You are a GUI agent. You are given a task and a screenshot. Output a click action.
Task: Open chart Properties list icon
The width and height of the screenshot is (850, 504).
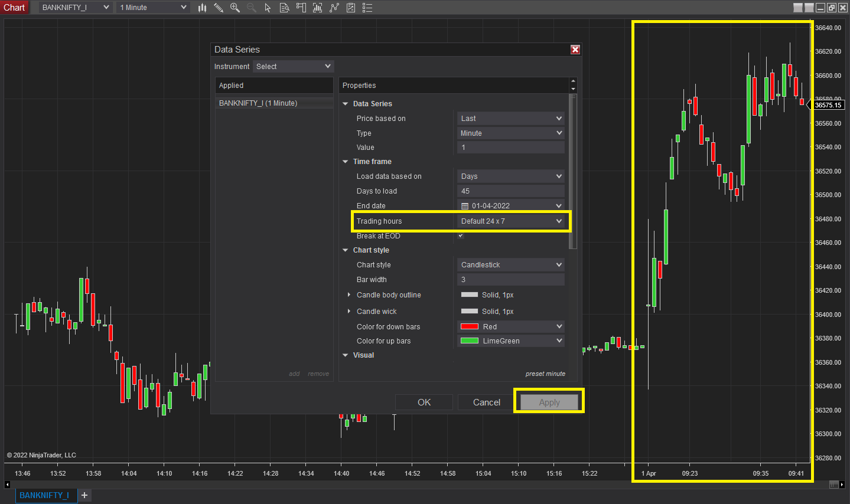(x=367, y=8)
